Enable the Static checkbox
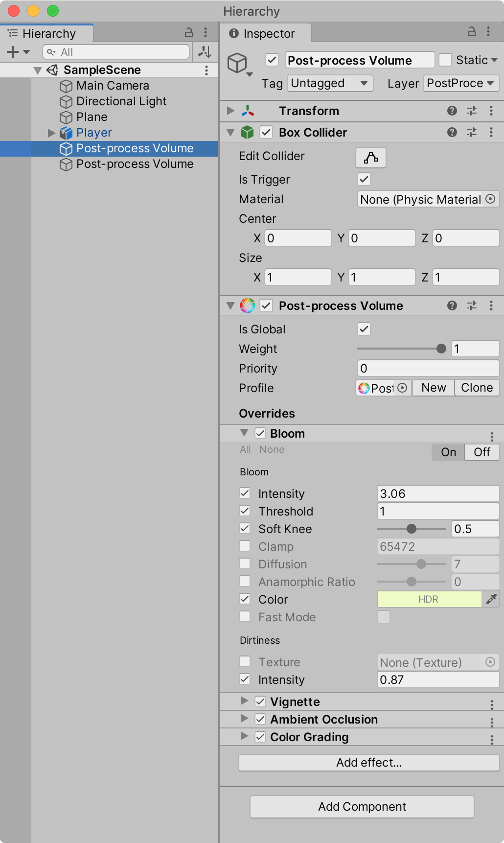Screen dimensions: 504x843 tap(445, 60)
